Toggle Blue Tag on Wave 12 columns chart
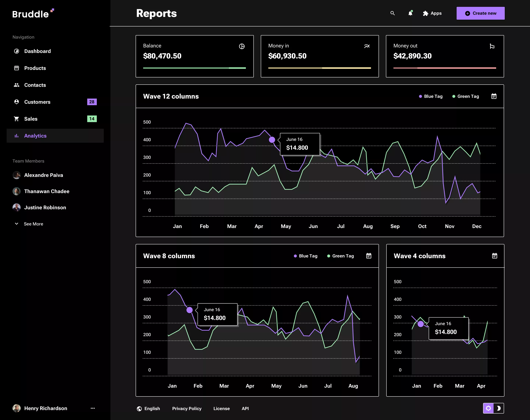Image resolution: width=530 pixels, height=420 pixels. click(430, 96)
